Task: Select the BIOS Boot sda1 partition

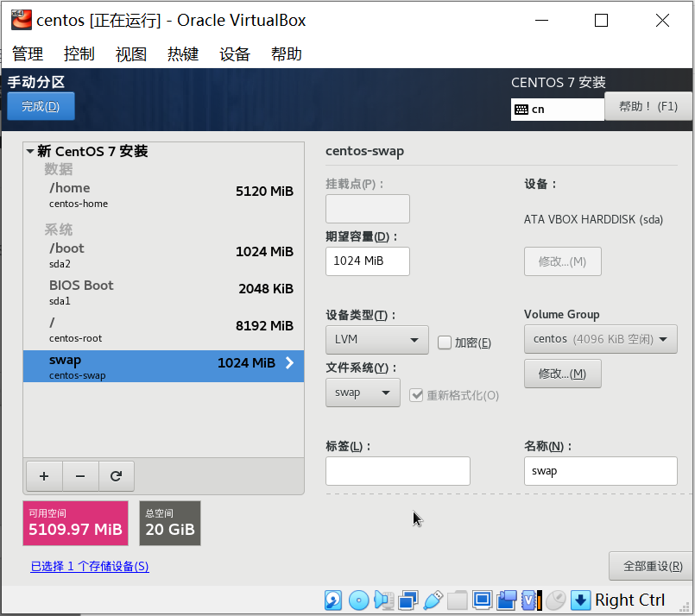Action: [163, 292]
